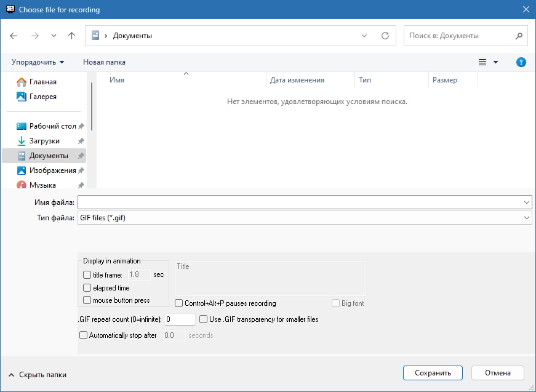Open recent locations chevron
Image resolution: width=536 pixels, height=392 pixels.
click(54, 36)
